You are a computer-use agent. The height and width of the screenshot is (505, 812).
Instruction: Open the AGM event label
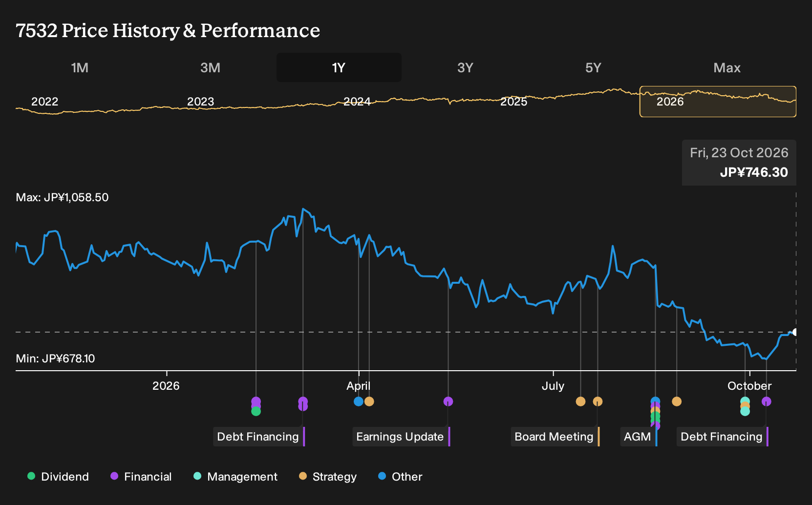pyautogui.click(x=639, y=437)
